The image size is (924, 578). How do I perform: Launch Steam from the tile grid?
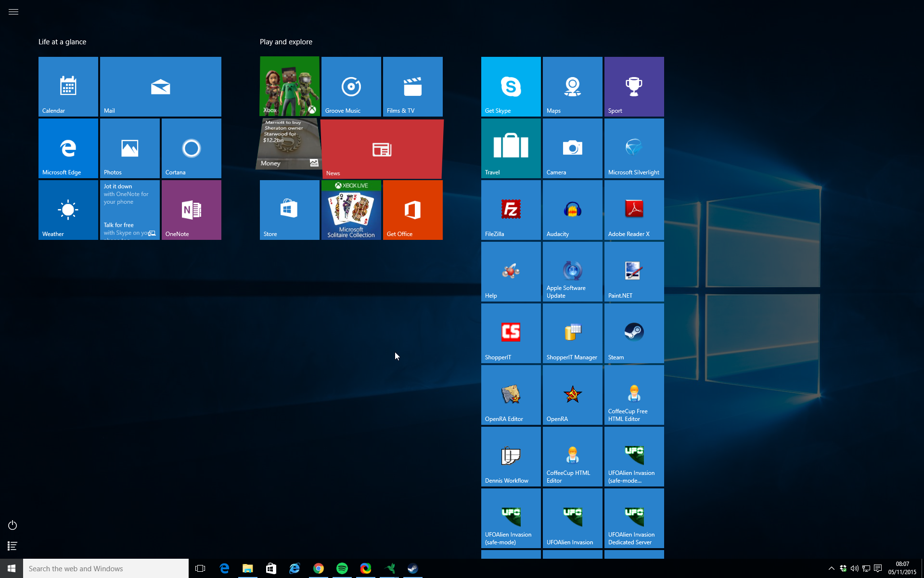tap(634, 333)
